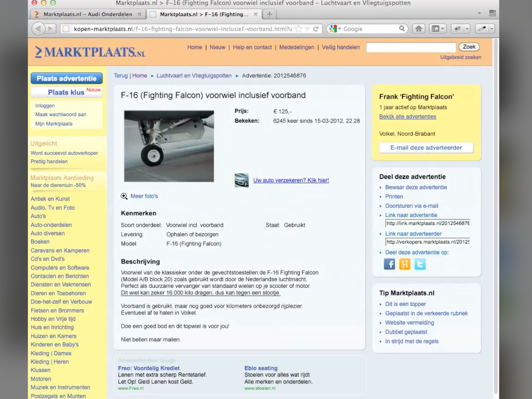Click the search magnifier in Google box
This screenshot has width=532, height=399.
coord(402,29)
